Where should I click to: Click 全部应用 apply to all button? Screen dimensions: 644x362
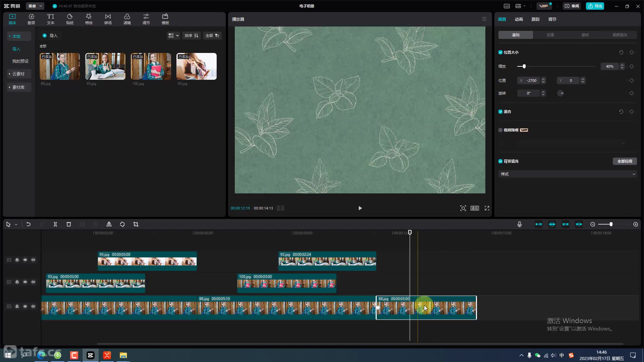pos(625,161)
